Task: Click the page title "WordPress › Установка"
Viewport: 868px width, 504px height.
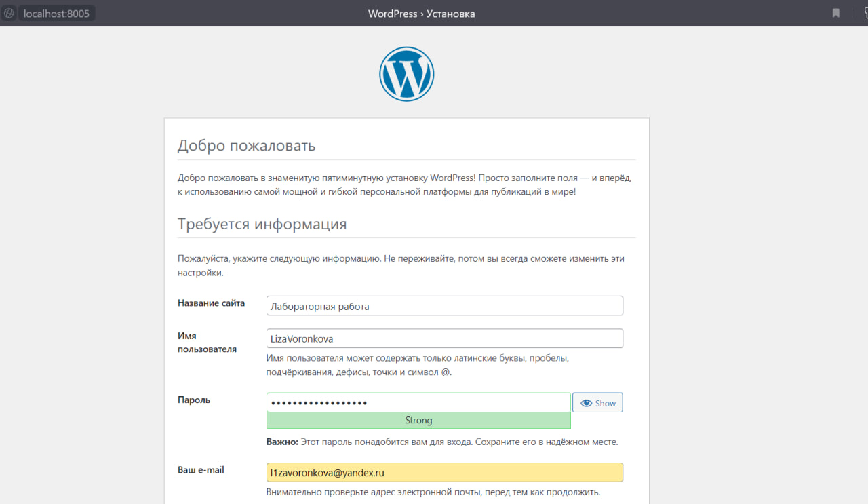Action: pos(421,14)
